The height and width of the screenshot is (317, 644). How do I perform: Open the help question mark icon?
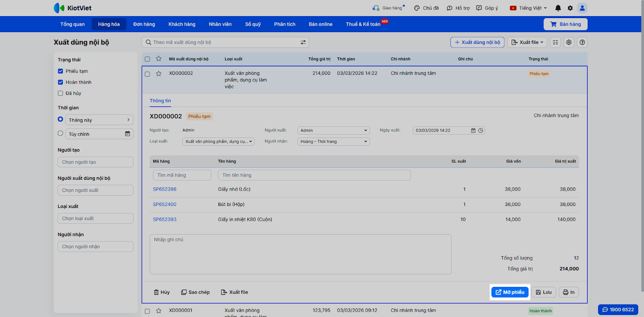pyautogui.click(x=582, y=42)
